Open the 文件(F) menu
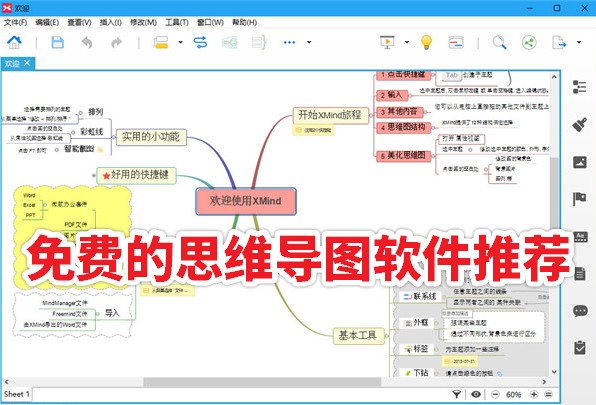 tap(16, 22)
